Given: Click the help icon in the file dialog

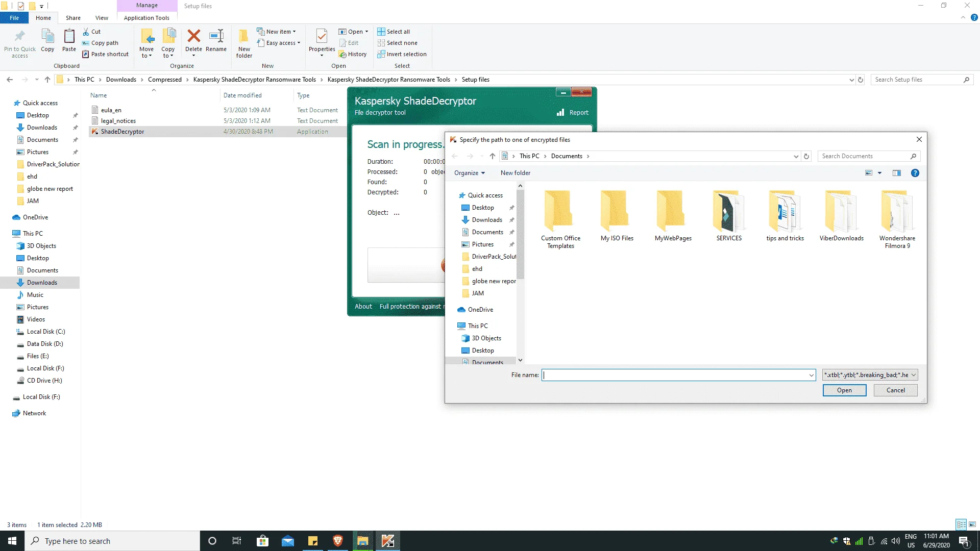Looking at the screenshot, I should click(x=915, y=173).
